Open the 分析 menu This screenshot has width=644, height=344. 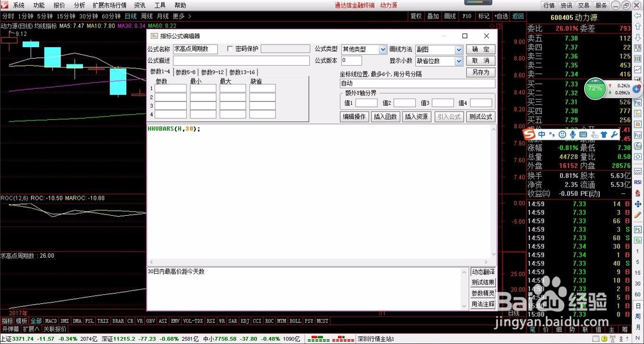click(79, 5)
